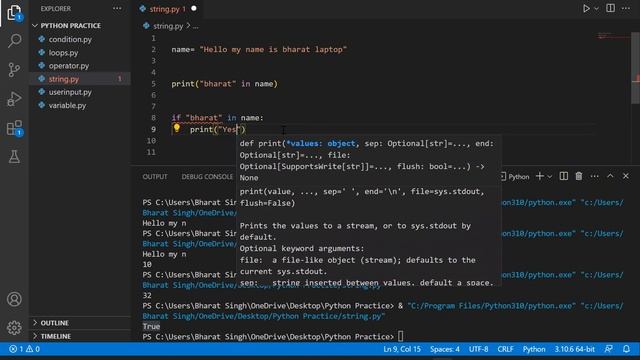The width and height of the screenshot is (640, 360).
Task: Open Run and Debug view icon
Action: 14,99
